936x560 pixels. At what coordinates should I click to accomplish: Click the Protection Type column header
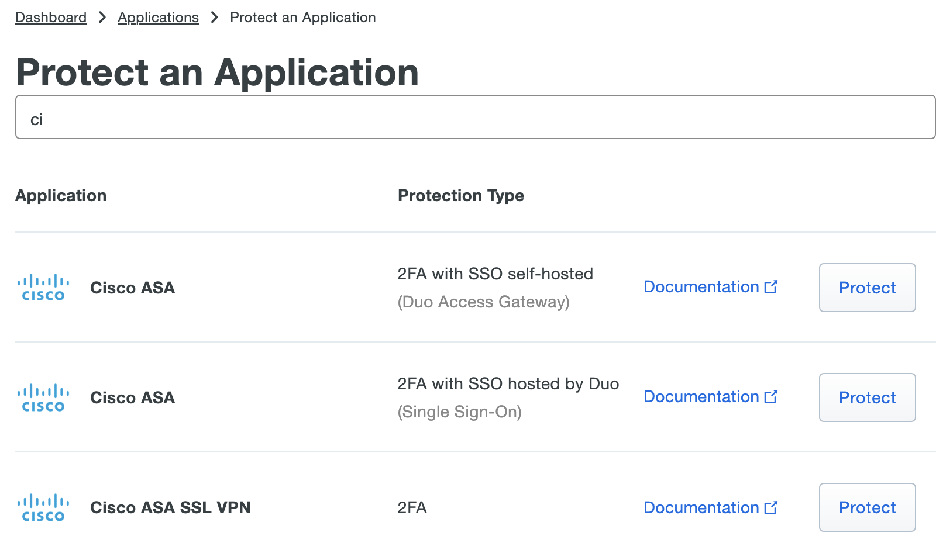(x=461, y=195)
